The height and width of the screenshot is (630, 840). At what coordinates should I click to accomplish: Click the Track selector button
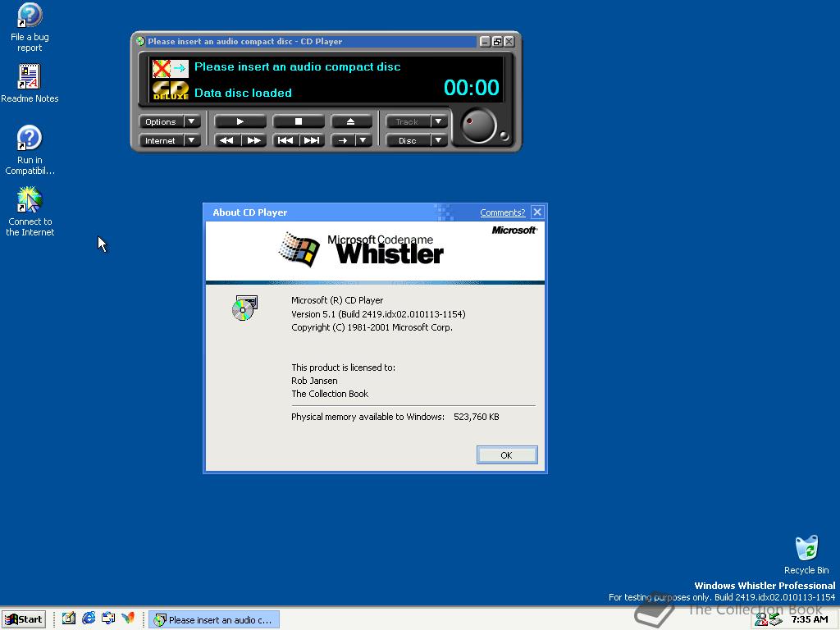coord(408,121)
